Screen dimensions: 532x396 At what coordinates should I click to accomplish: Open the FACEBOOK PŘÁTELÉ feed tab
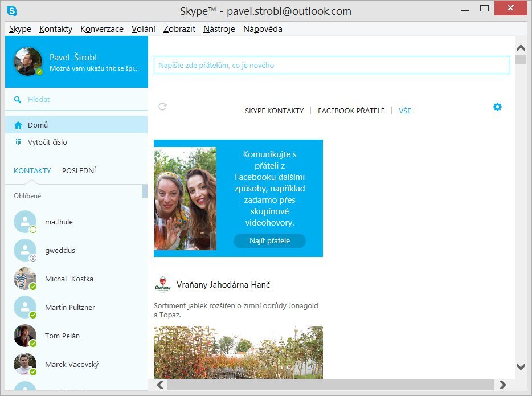[350, 111]
